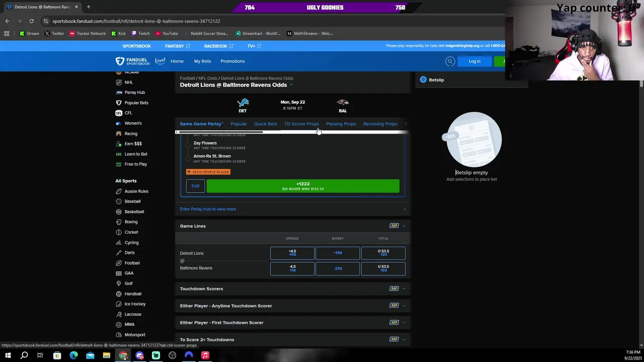Open dropdown beside Detroit Lions @ Baltimore Ravens Odds
Image resolution: width=644 pixels, height=362 pixels.
tap(291, 85)
